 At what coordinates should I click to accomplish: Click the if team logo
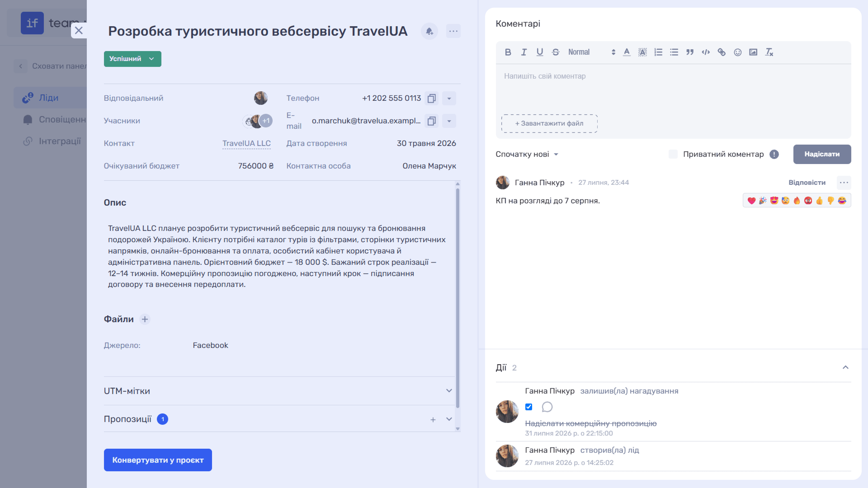32,23
